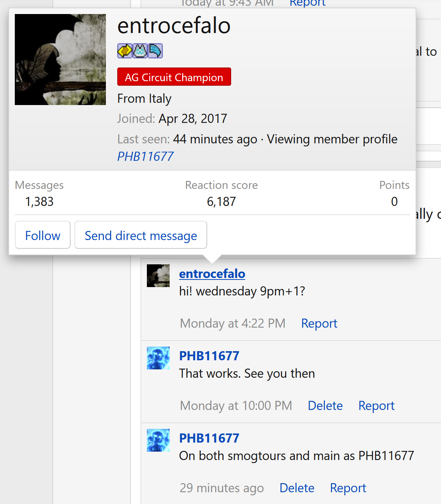Click the crown badge icon in the popup
This screenshot has width=441, height=504.
[x=140, y=50]
